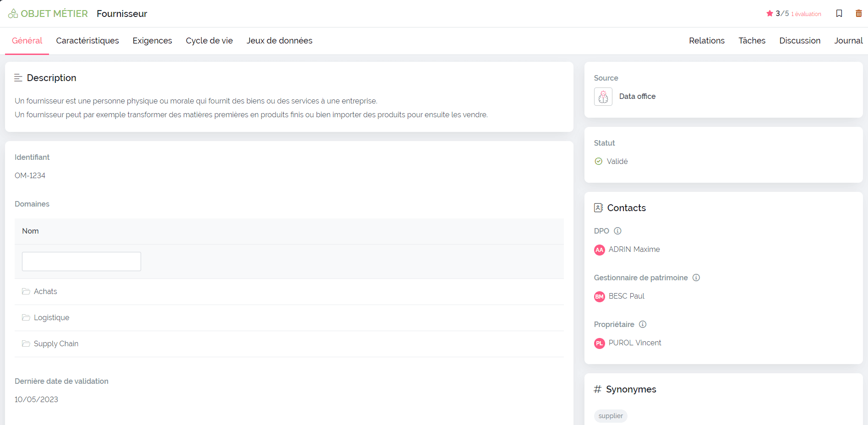
Task: Click the bookmark icon in header
Action: 839,13
